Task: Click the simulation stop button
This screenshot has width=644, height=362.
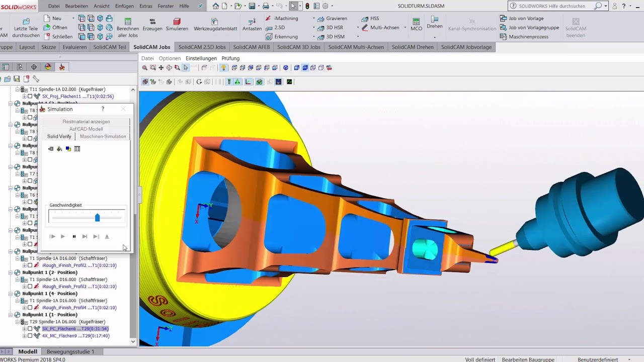Action: (x=74, y=236)
